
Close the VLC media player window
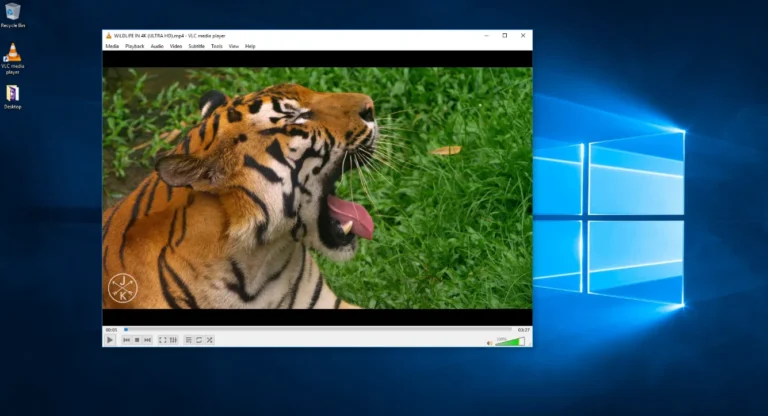click(x=523, y=36)
